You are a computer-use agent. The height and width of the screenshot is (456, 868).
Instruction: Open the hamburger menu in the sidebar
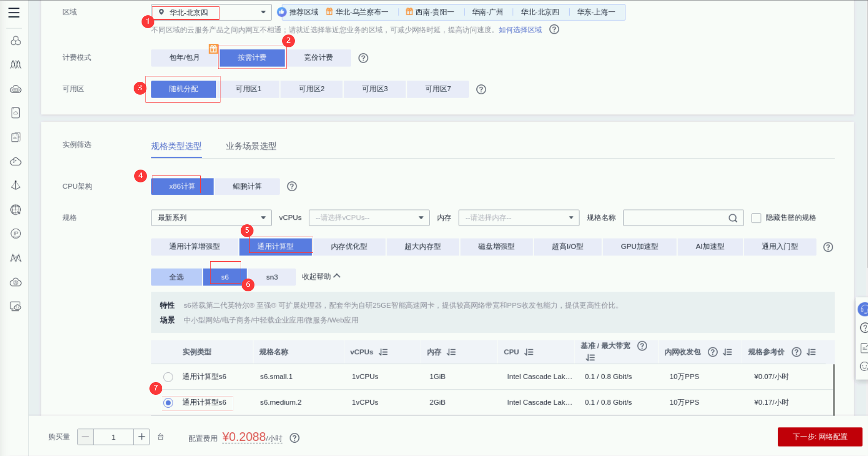click(x=14, y=12)
